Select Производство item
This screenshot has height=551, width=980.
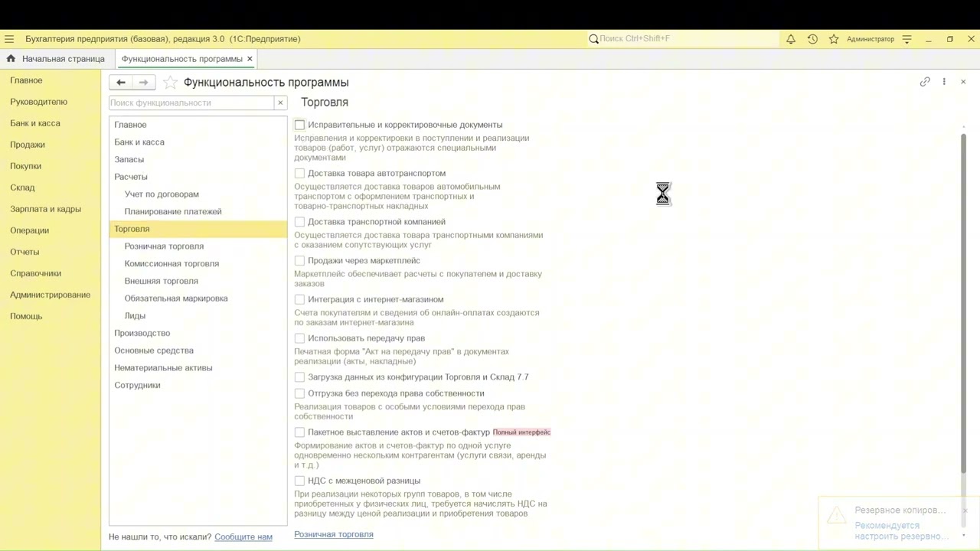point(198,333)
